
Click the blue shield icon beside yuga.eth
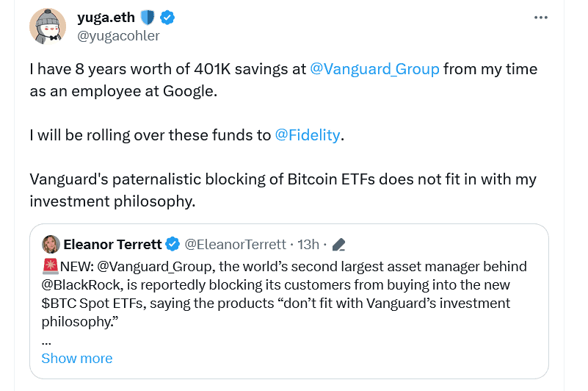point(148,17)
